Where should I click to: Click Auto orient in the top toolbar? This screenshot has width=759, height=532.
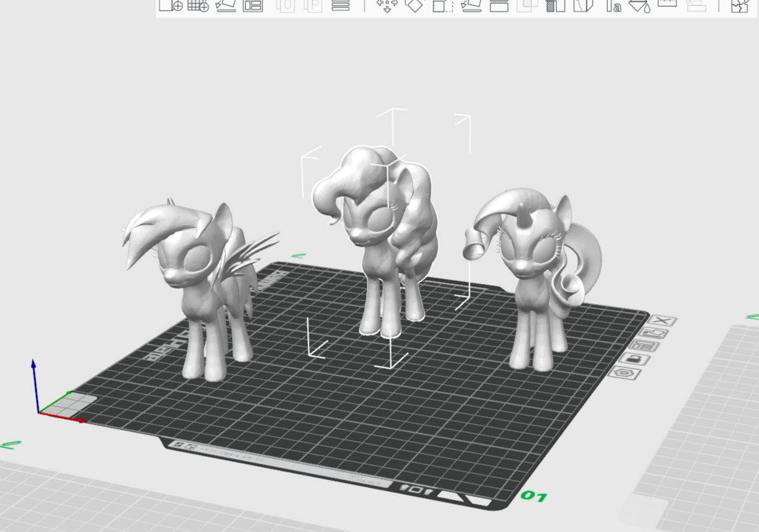point(226,6)
